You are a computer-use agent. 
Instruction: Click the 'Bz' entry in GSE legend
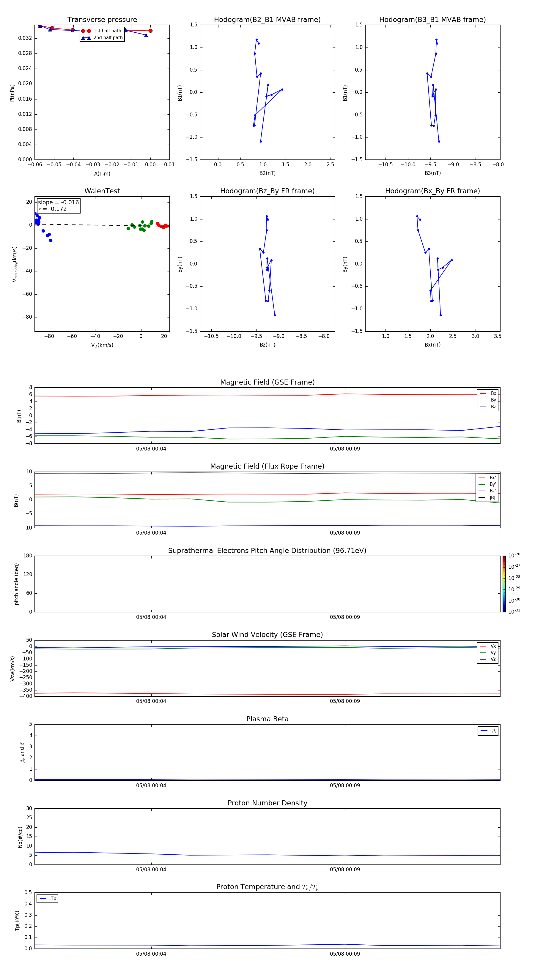(x=488, y=407)
